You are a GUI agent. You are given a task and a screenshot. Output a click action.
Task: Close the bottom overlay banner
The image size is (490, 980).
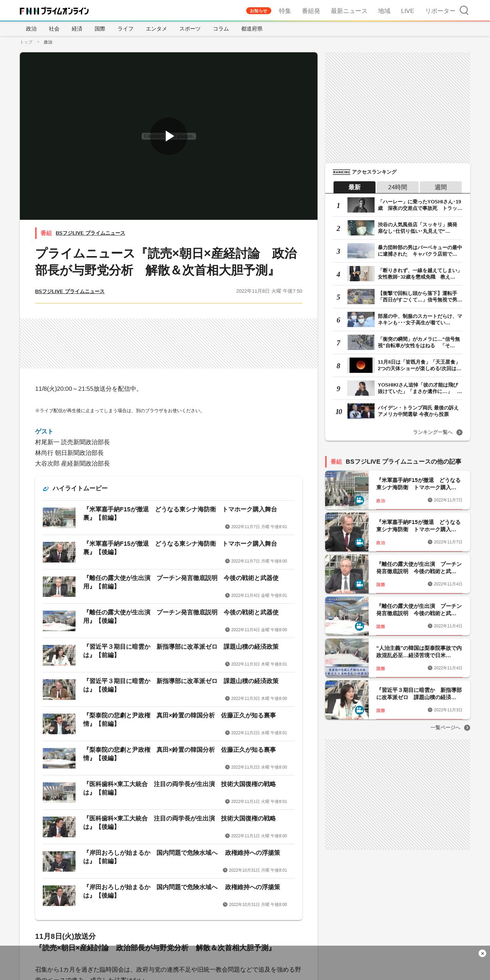click(x=482, y=953)
